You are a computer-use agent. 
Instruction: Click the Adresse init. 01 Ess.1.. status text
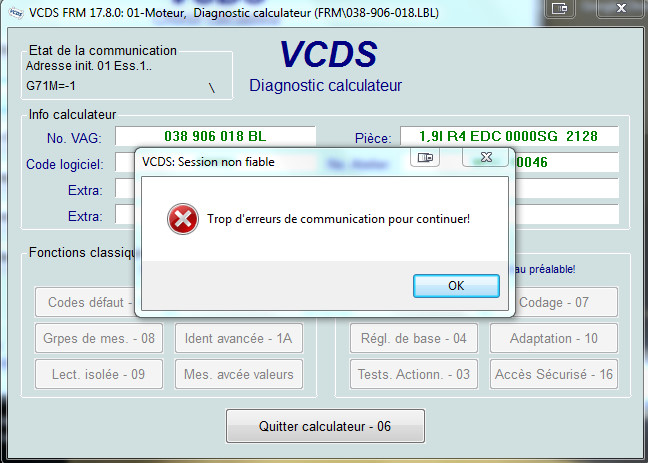[x=89, y=66]
